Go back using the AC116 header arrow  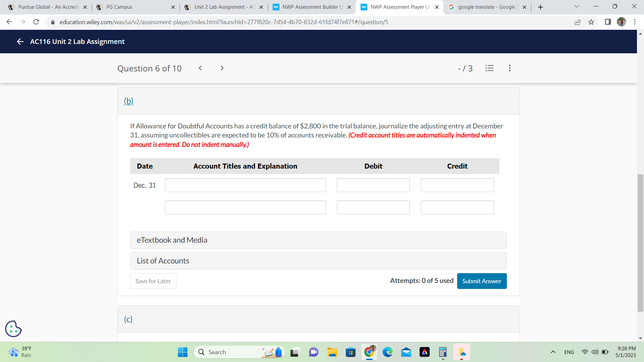click(20, 42)
